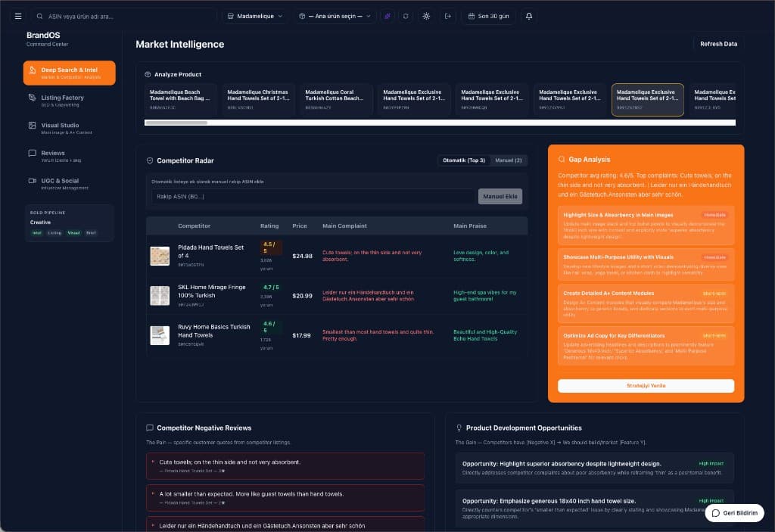Open the Madamelique brand dropdown

(255, 17)
